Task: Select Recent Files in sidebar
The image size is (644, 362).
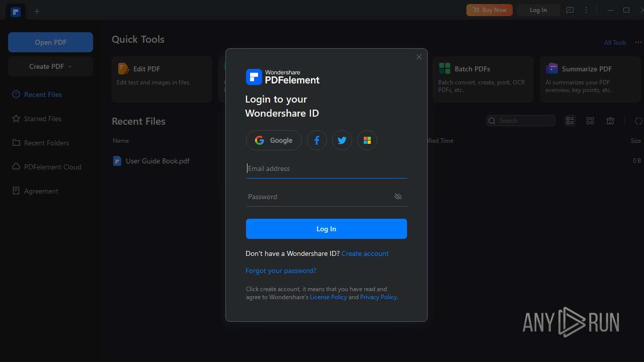Action: [x=37, y=95]
